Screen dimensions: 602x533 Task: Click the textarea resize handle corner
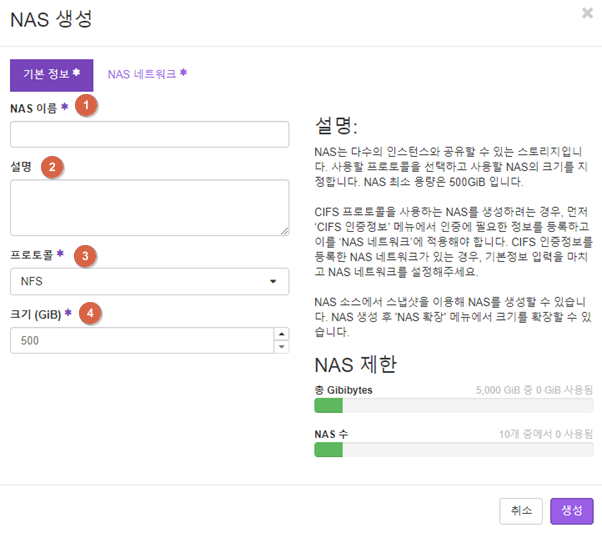tap(284, 231)
